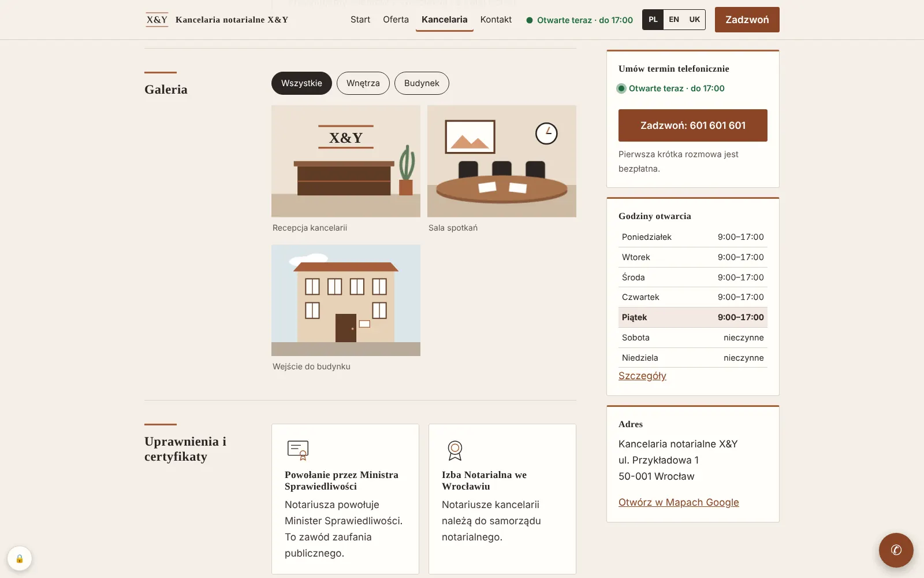Filter gallery by Wszystkie

[x=301, y=83]
